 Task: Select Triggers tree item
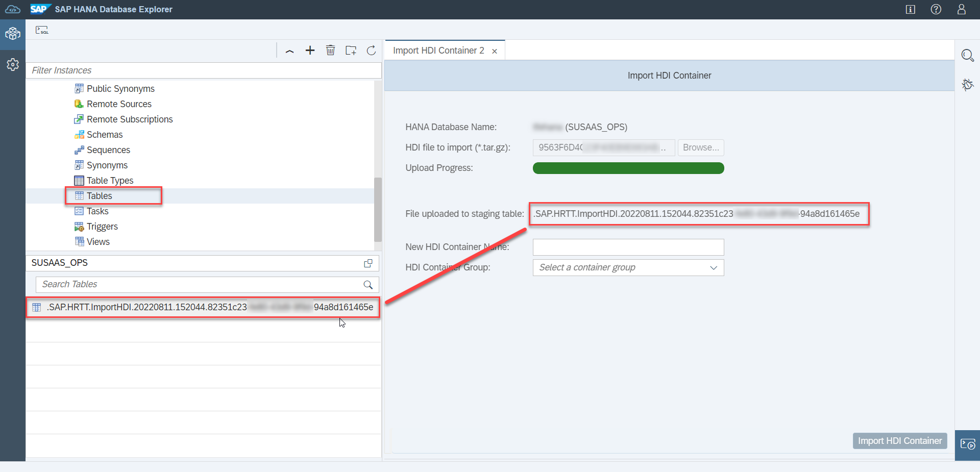coord(102,227)
